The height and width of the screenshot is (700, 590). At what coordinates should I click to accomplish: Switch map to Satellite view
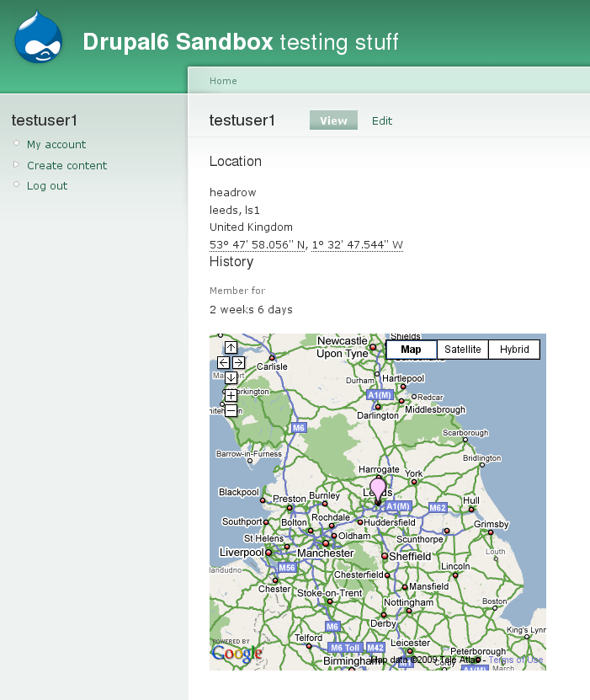click(x=462, y=350)
